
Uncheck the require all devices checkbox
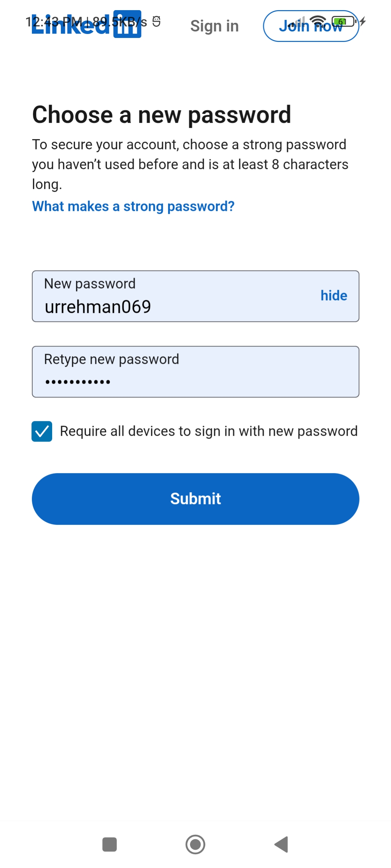pos(42,431)
